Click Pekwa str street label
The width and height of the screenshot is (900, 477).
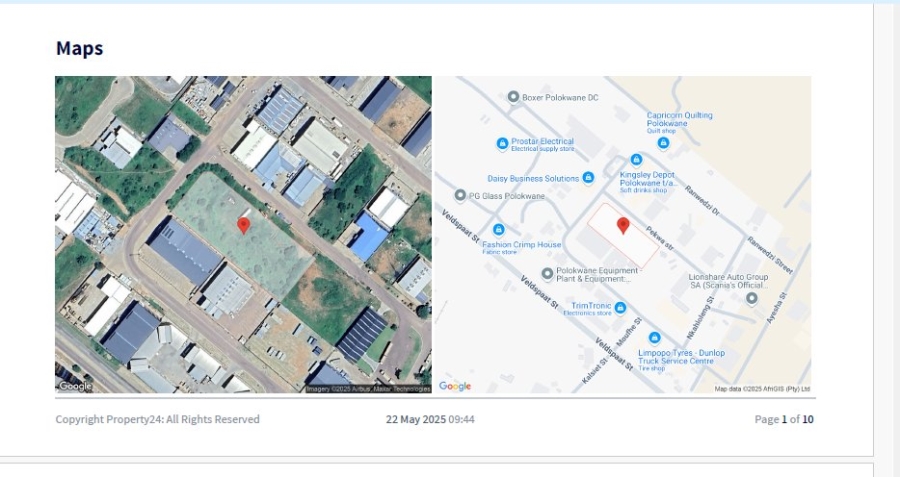(x=660, y=238)
